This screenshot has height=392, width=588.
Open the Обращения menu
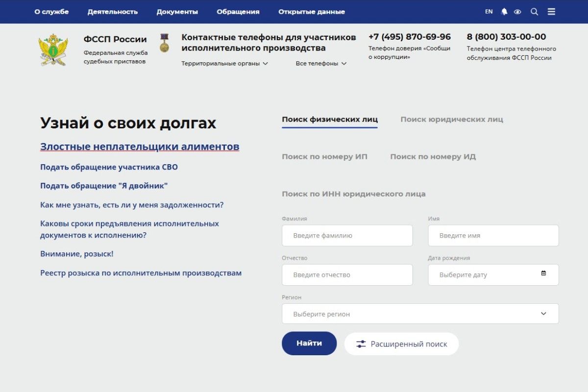238,11
